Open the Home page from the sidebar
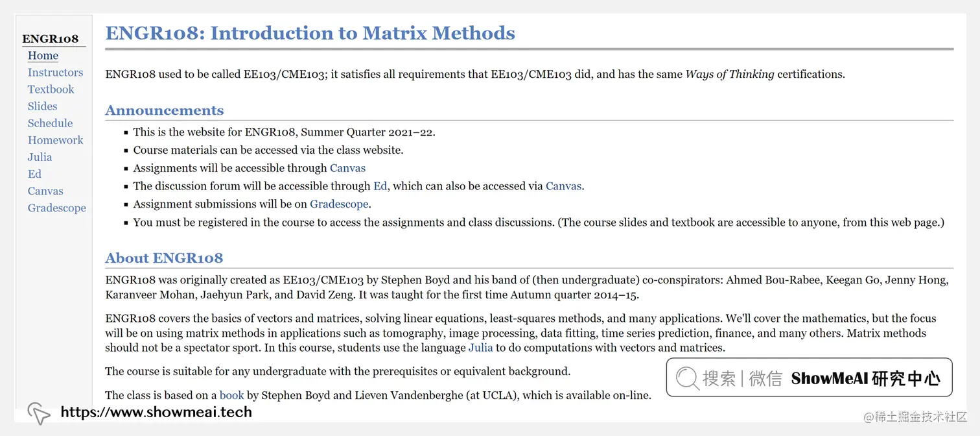This screenshot has height=436, width=980. (x=43, y=55)
